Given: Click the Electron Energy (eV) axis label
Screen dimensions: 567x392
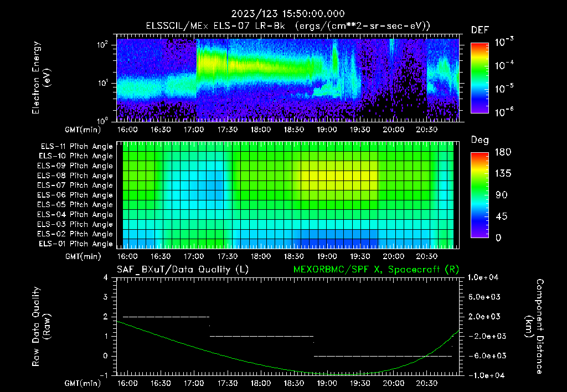Looking at the screenshot, I should (x=41, y=78).
